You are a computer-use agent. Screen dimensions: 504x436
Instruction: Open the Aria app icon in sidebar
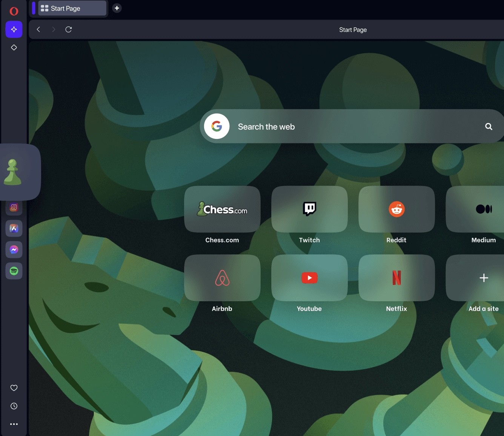click(x=14, y=228)
